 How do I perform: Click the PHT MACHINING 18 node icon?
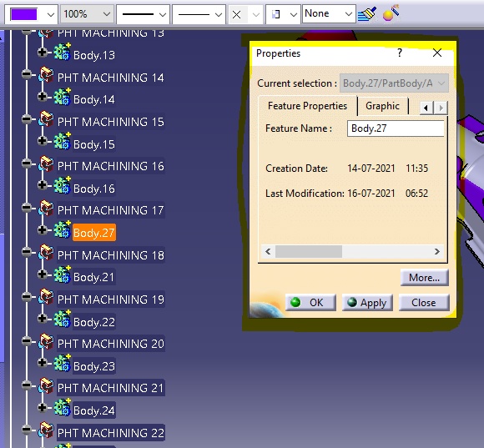point(46,252)
